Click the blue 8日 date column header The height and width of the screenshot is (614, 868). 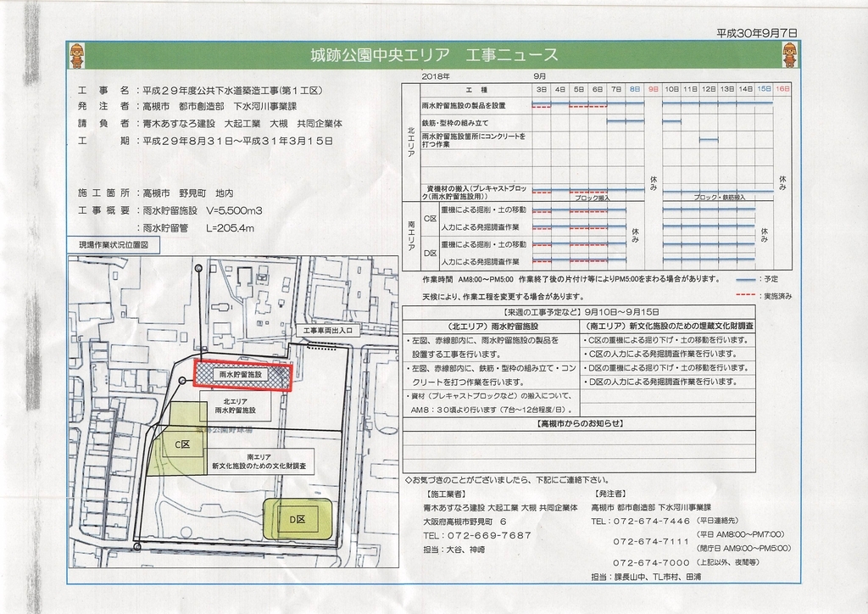635,89
